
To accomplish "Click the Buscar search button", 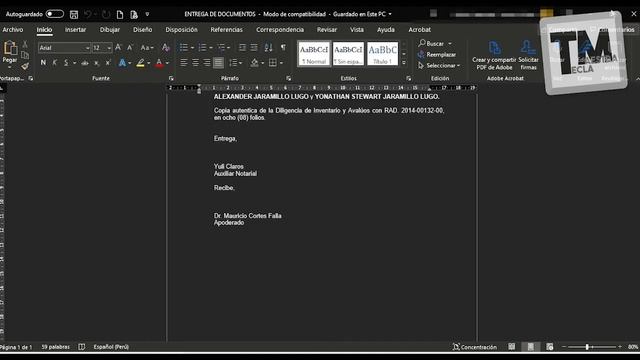I will point(431,43).
